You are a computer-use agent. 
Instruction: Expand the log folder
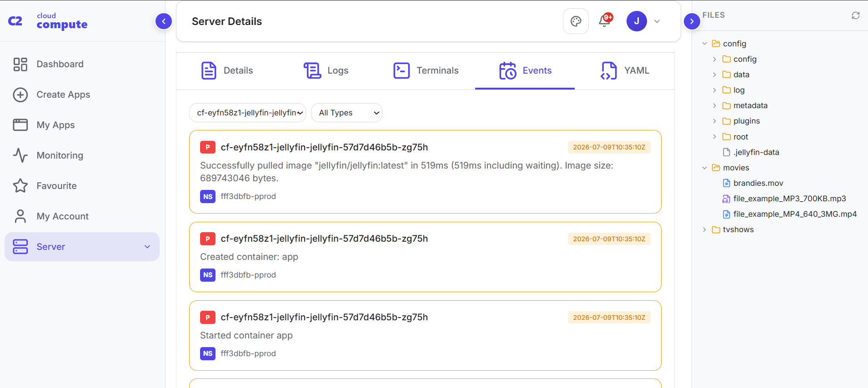click(714, 90)
